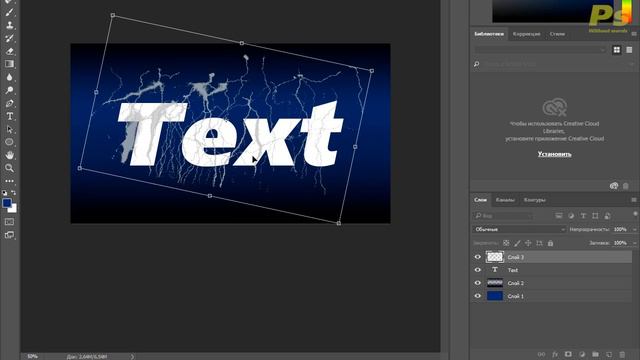Open the Libraries panel flyout menu

(634, 34)
